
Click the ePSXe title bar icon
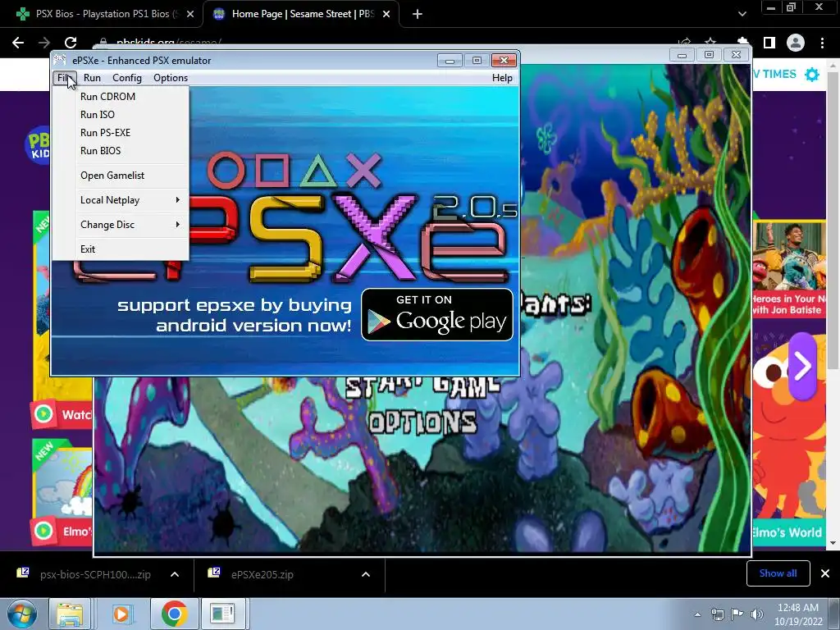60,60
